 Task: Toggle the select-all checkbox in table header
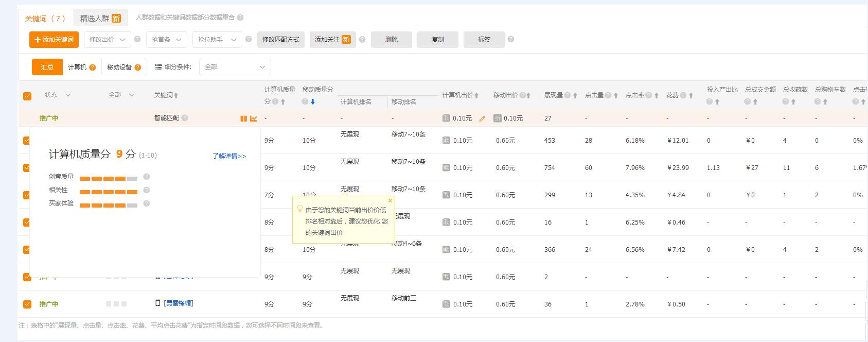coord(27,96)
